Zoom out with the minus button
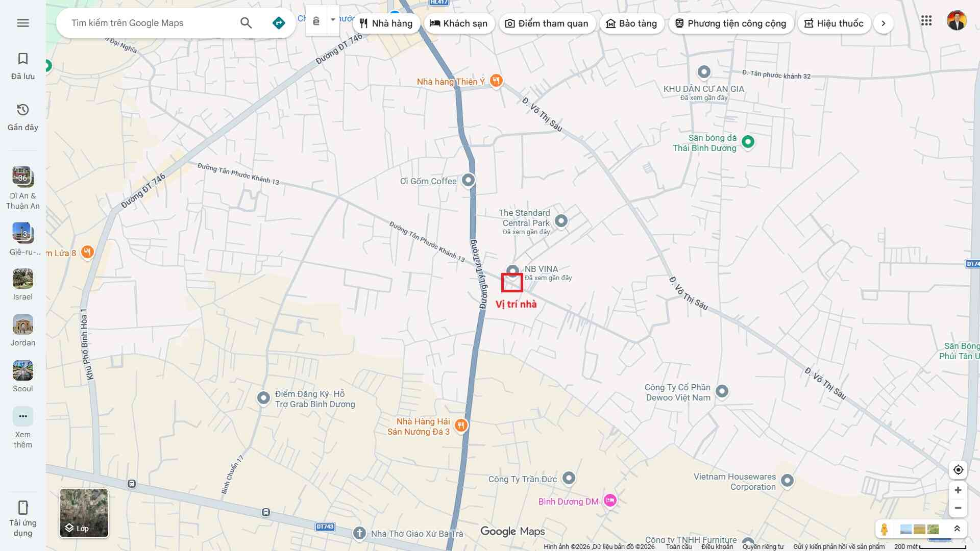 coord(958,508)
